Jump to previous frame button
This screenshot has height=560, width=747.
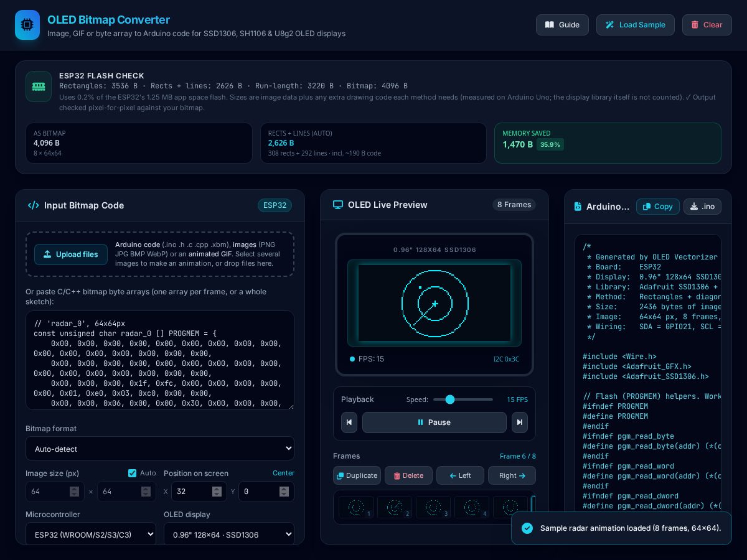coord(349,422)
